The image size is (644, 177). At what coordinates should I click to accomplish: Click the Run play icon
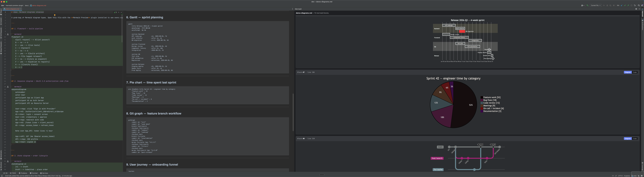pyautogui.click(x=604, y=6)
